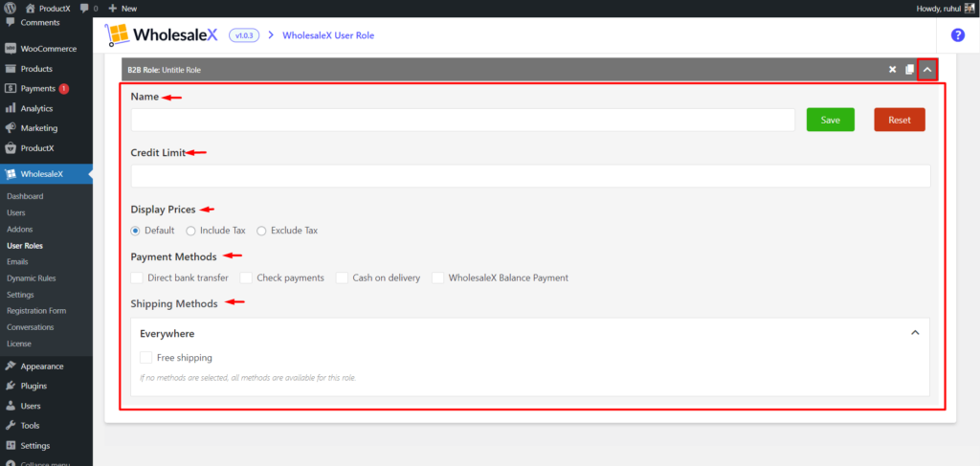Open ProductX sidebar menu
Image resolution: width=980 pixels, height=466 pixels.
[x=37, y=148]
